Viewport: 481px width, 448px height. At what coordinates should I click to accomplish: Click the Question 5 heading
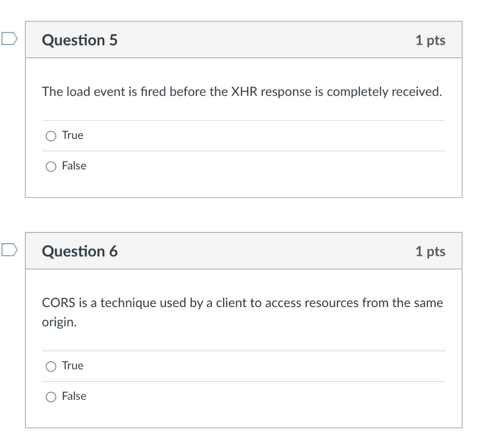[80, 40]
